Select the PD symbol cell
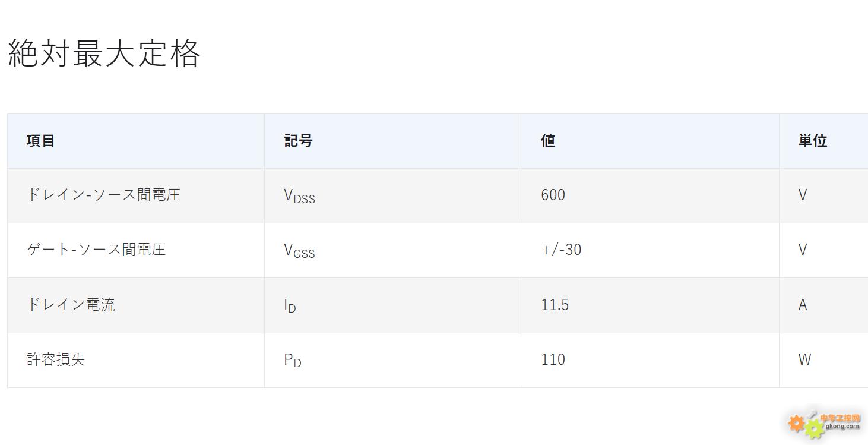This screenshot has width=868, height=445. coord(293,361)
